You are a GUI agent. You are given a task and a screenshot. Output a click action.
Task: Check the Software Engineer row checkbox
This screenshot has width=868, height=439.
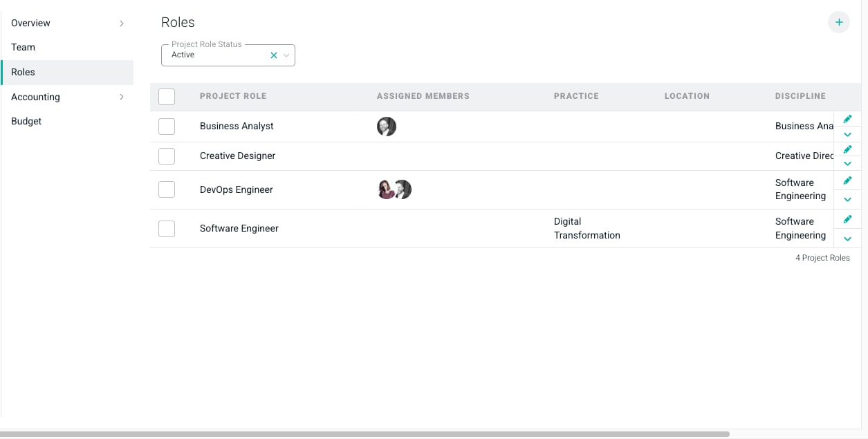point(167,228)
